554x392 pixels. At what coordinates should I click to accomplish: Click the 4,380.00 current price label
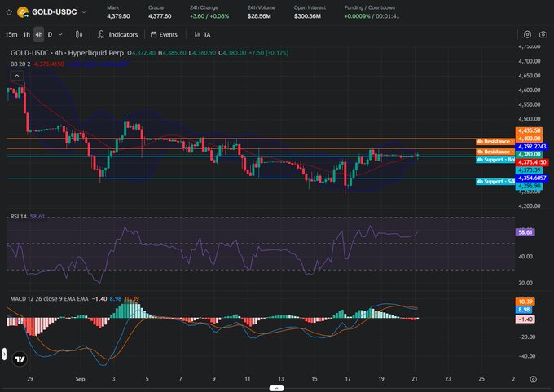click(529, 154)
